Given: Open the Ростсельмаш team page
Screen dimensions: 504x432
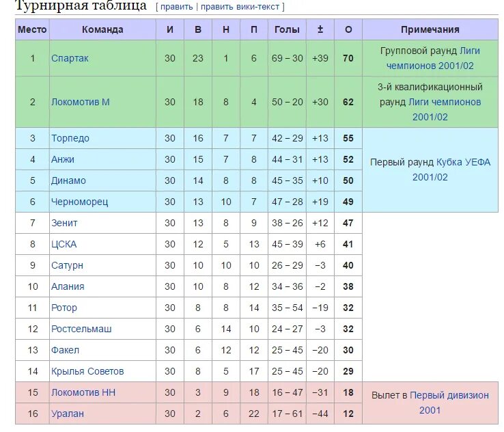Looking at the screenshot, I should click(x=81, y=329).
